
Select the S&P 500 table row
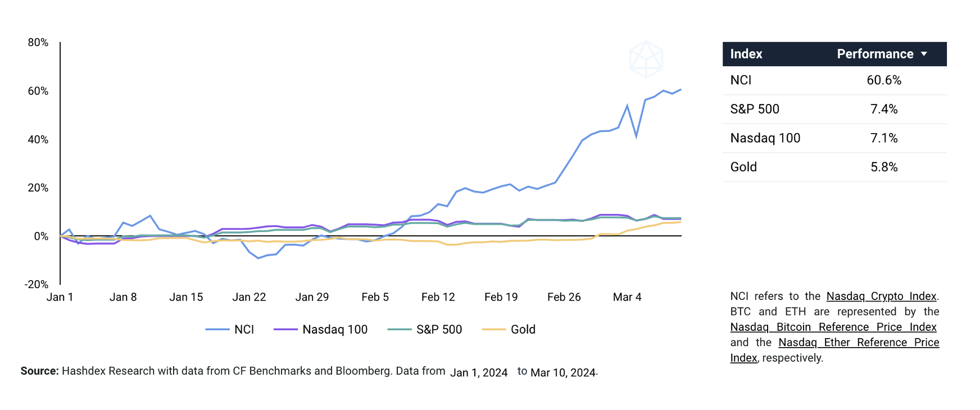834,109
